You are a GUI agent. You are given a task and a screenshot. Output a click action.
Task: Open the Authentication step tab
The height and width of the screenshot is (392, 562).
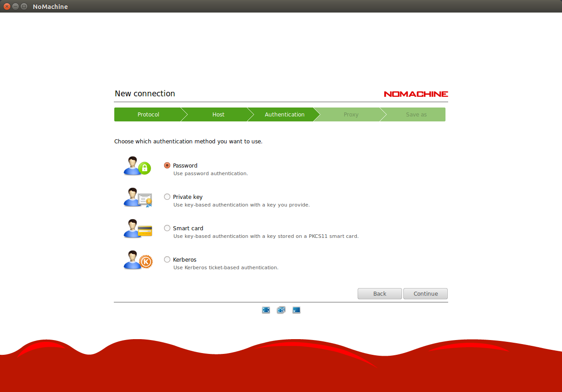click(x=285, y=115)
